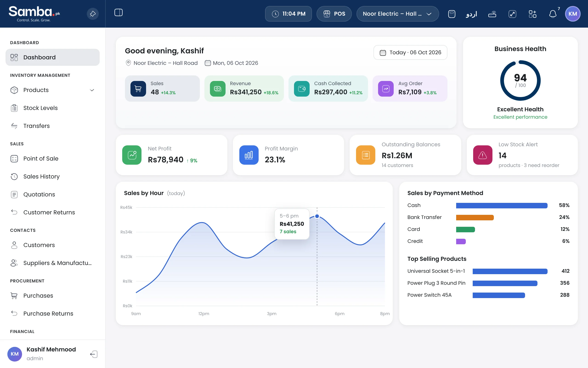The image size is (588, 368).
Task: Expand the Products submenu chevron
Action: 92,90
